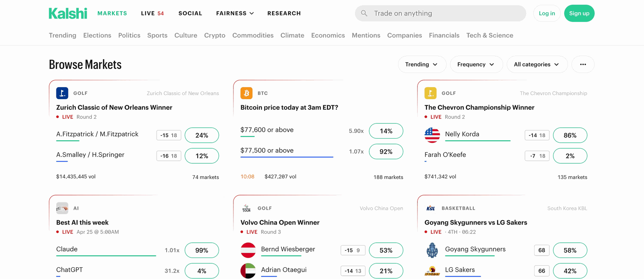Click the 74 markets link
This screenshot has height=279, width=644.
click(x=206, y=177)
